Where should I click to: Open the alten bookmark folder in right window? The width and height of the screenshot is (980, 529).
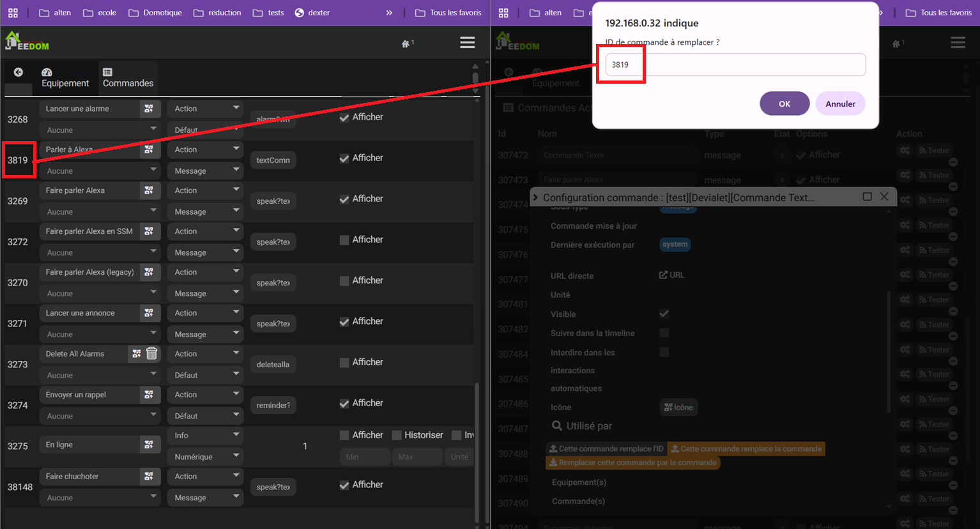pyautogui.click(x=546, y=13)
